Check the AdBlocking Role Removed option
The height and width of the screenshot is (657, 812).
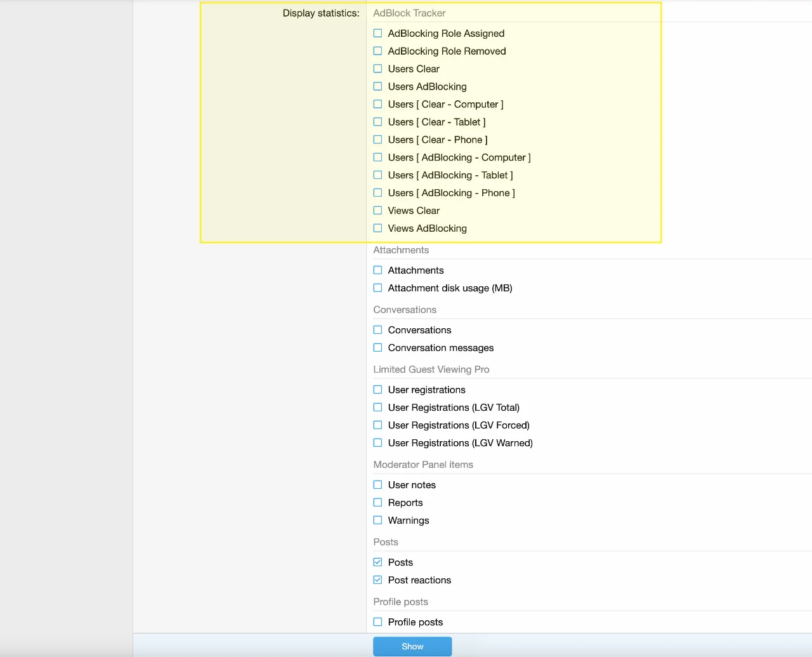click(378, 51)
